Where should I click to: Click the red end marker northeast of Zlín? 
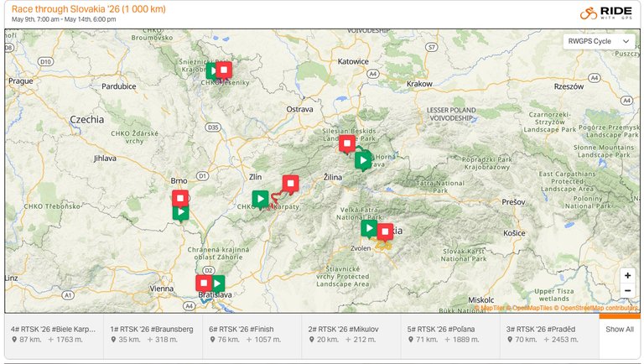[290, 183]
